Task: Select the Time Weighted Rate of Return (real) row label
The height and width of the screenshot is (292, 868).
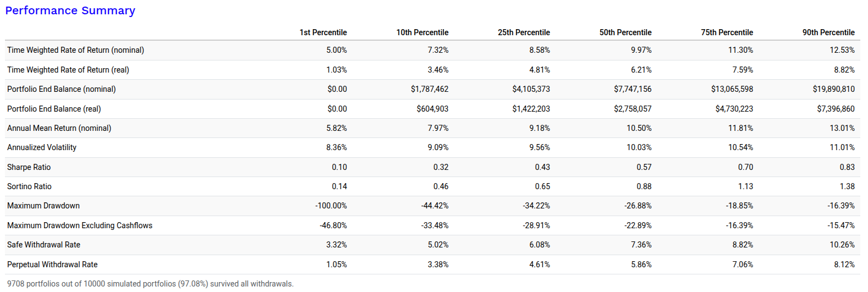Action: point(68,70)
